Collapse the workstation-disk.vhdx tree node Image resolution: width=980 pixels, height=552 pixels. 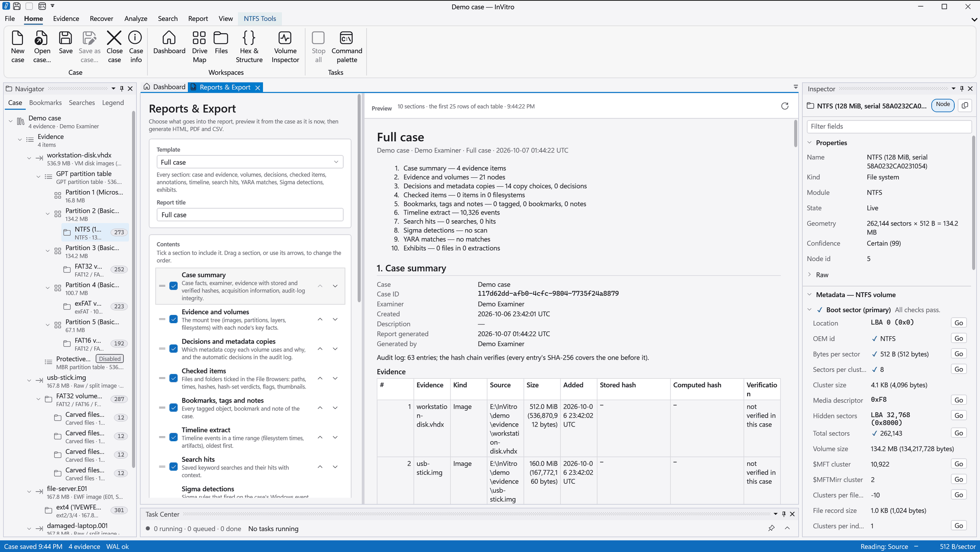(29, 158)
